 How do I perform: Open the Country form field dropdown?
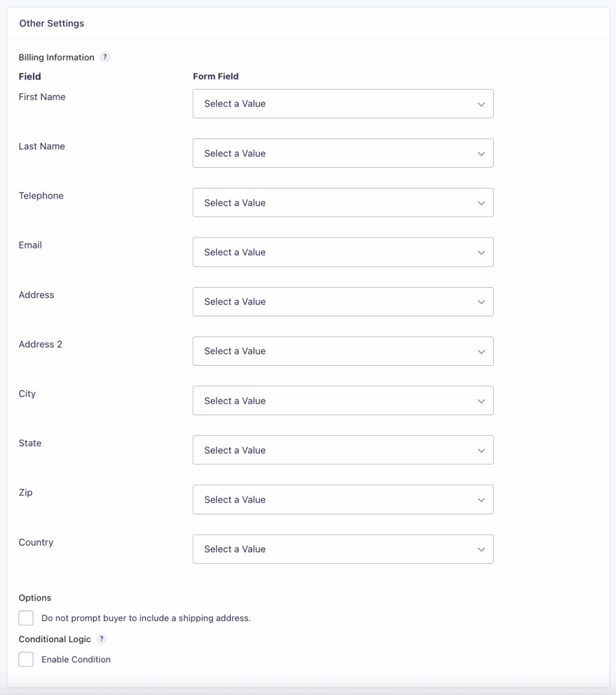click(343, 549)
